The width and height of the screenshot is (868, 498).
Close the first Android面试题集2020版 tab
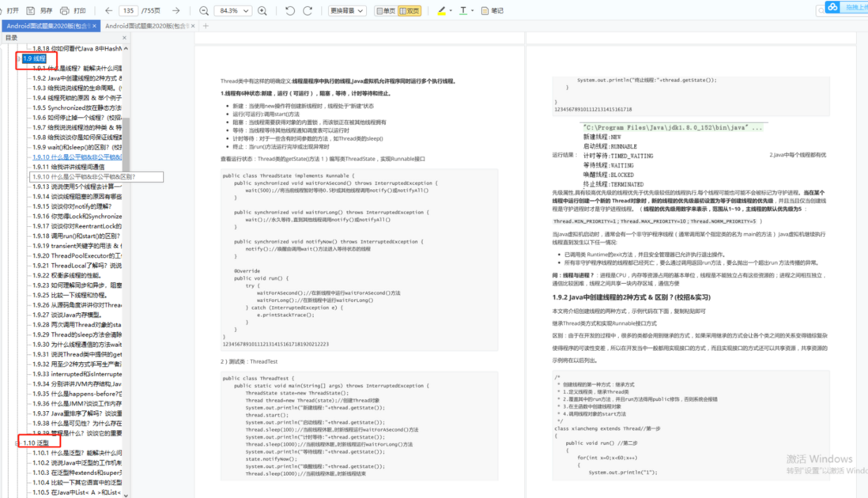95,26
